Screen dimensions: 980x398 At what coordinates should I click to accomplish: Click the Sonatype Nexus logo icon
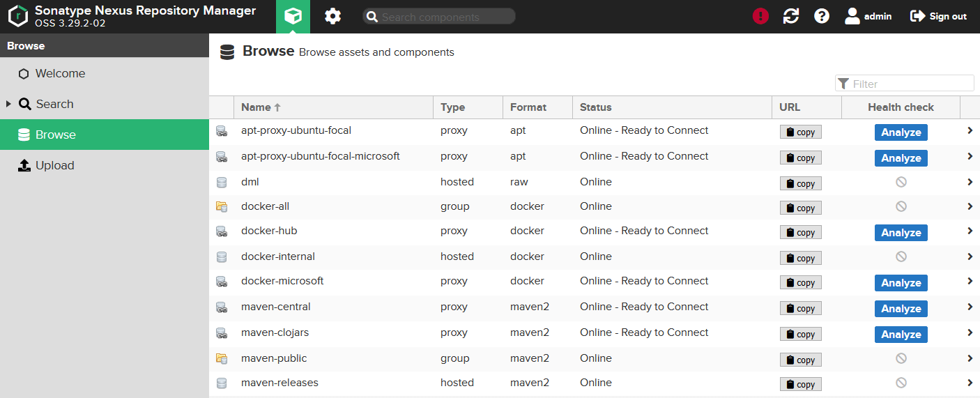click(x=18, y=16)
